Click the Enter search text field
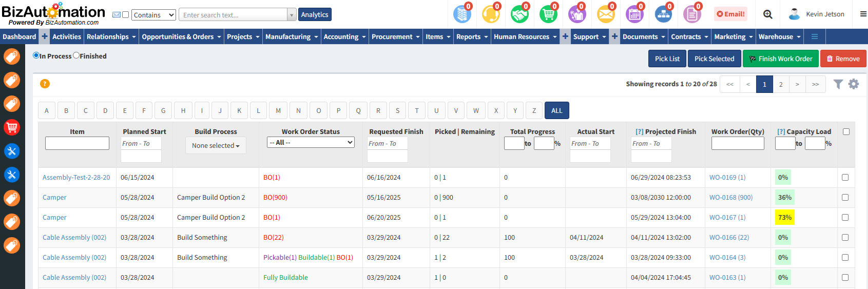This screenshot has height=289, width=868. [x=234, y=15]
